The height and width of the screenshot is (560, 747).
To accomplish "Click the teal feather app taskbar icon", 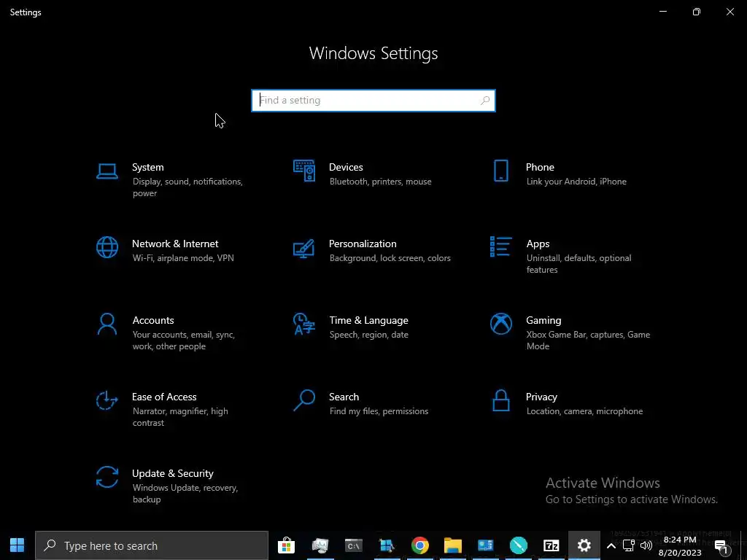I will (x=519, y=545).
